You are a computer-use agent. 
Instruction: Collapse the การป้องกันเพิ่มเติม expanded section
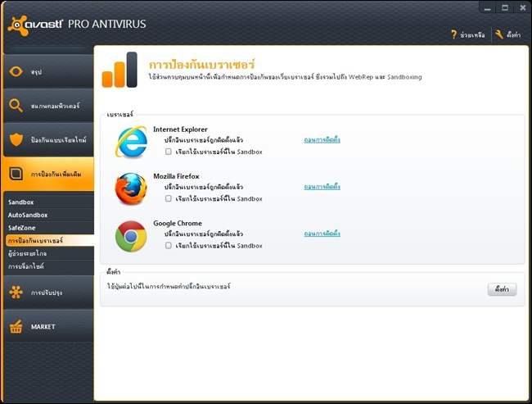click(48, 174)
